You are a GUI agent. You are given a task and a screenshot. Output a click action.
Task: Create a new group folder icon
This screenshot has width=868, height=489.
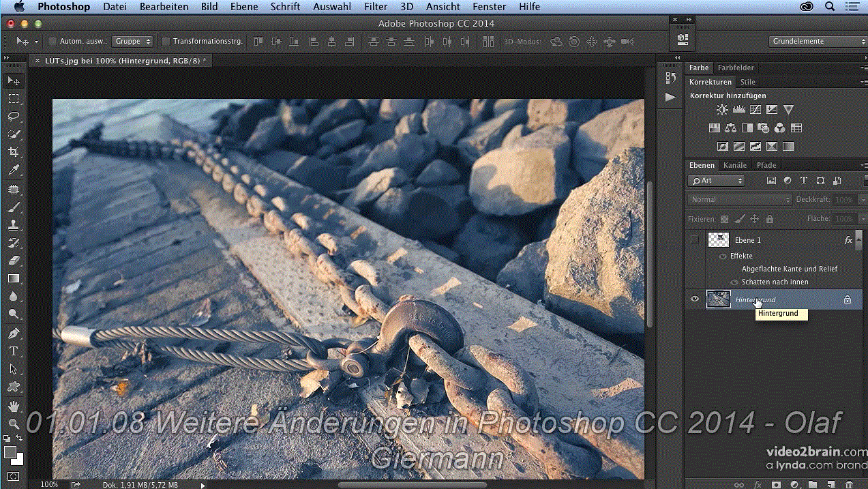click(813, 484)
